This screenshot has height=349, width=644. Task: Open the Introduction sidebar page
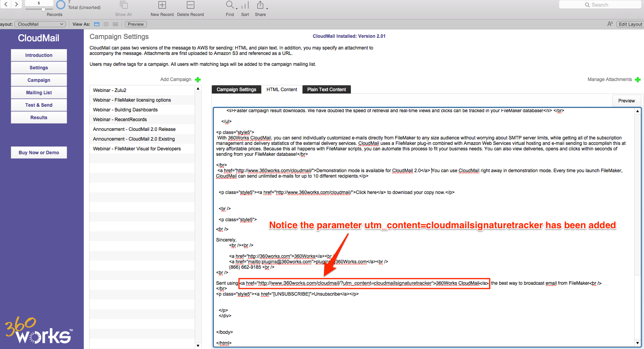(x=39, y=55)
